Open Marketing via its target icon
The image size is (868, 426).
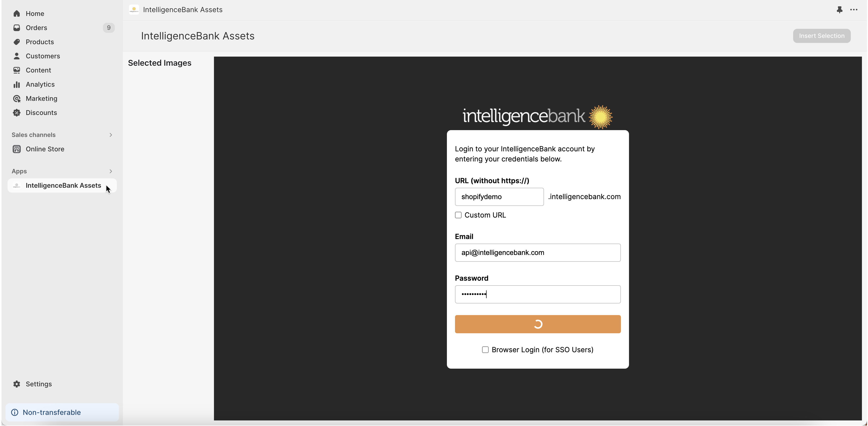(16, 98)
